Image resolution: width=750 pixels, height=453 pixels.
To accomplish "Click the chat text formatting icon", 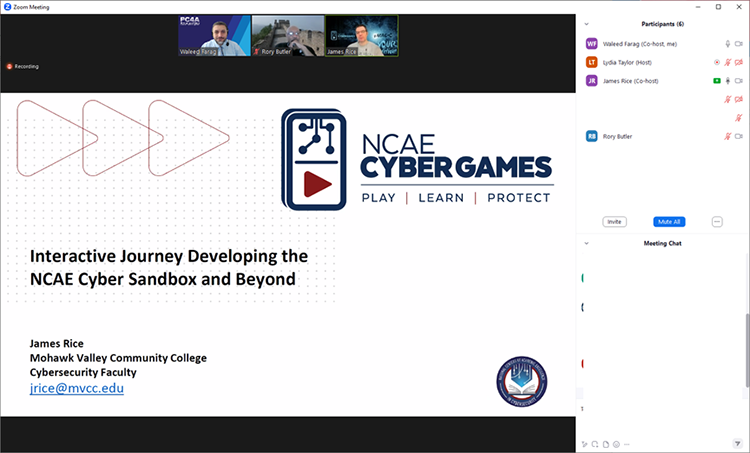I will [x=585, y=444].
